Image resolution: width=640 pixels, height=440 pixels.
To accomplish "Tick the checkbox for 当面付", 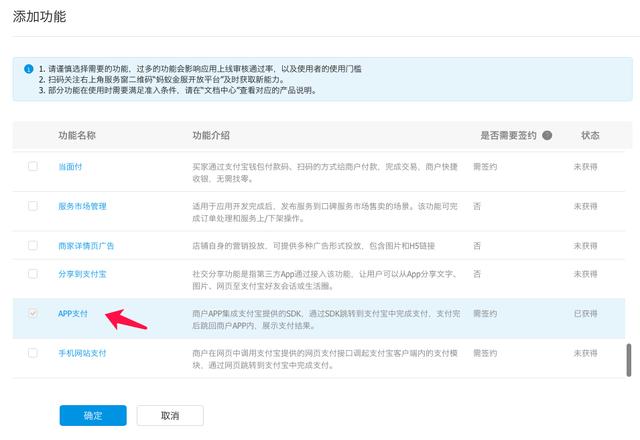I will [x=33, y=166].
